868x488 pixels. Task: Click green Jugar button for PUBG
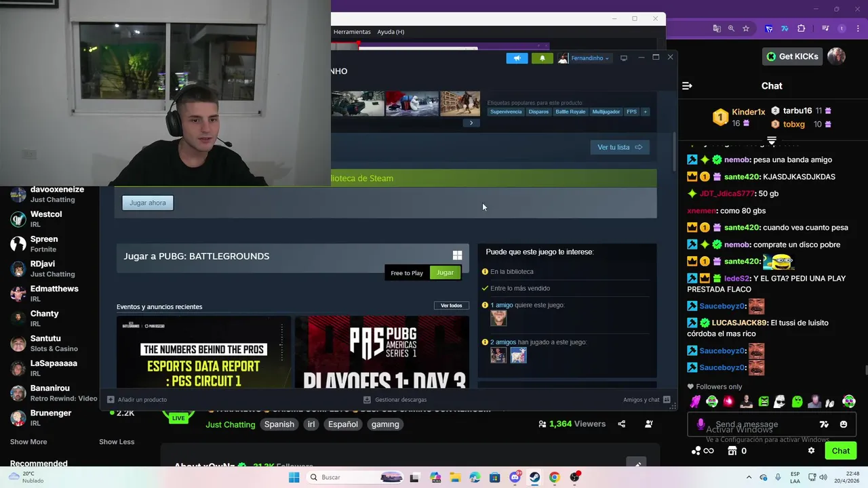[445, 272]
